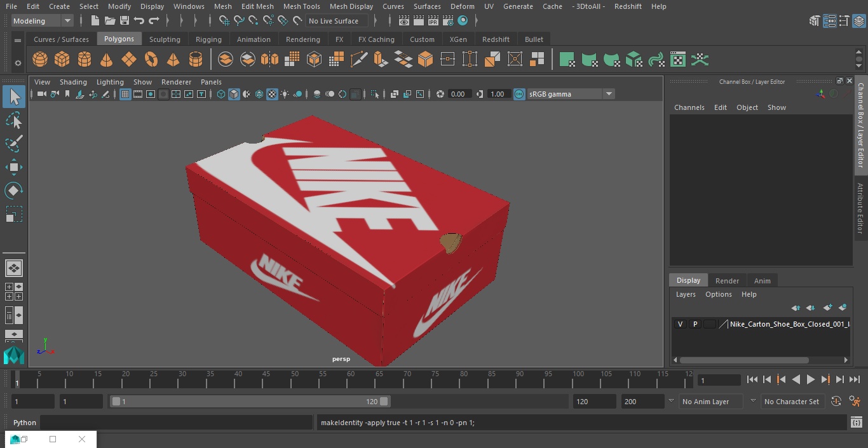
Task: Open Render Settings clapperboard gear icon
Action: (x=448, y=21)
